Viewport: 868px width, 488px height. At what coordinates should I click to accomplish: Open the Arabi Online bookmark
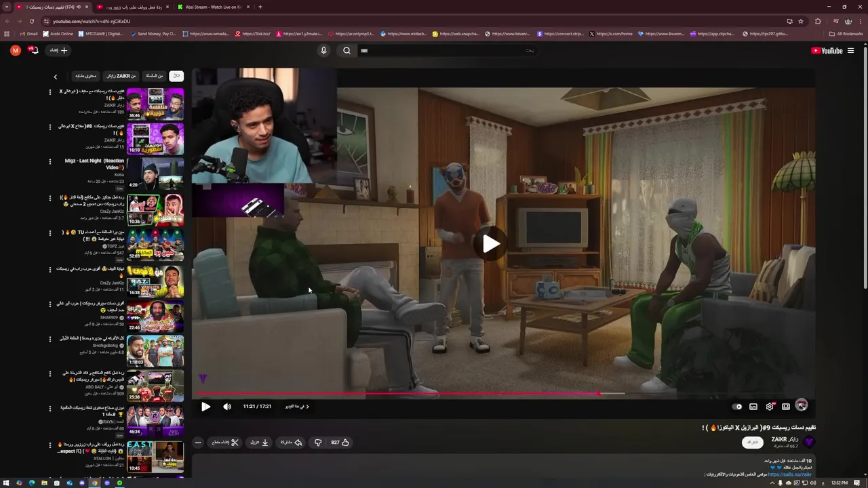pos(58,33)
